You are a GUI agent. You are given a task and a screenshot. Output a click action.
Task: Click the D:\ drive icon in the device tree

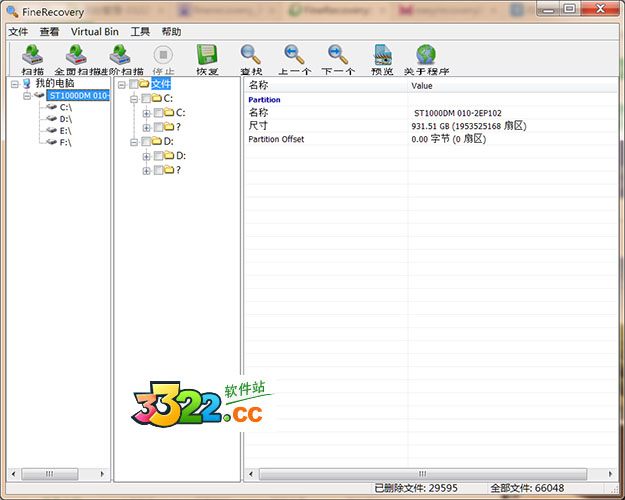(51, 118)
